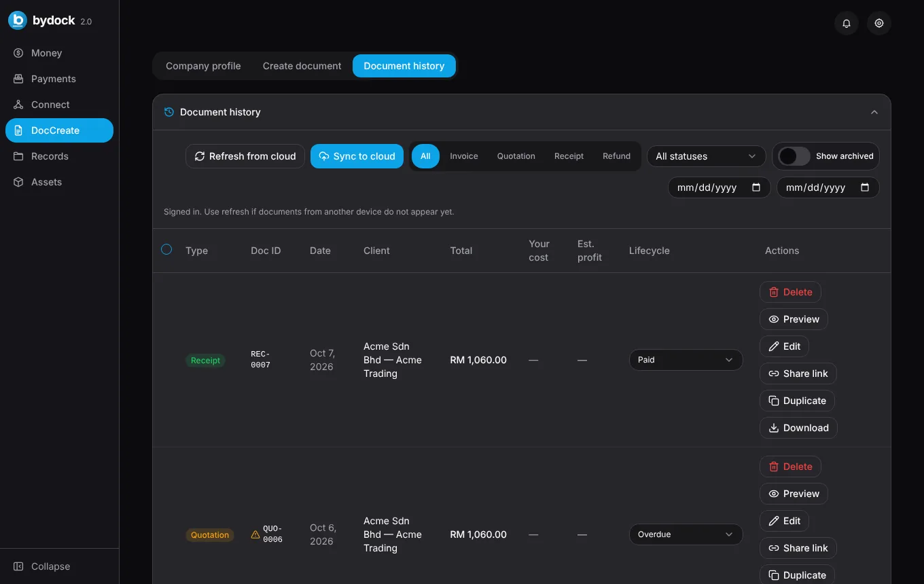Sync documents to cloud
The height and width of the screenshot is (584, 924).
pyautogui.click(x=357, y=156)
